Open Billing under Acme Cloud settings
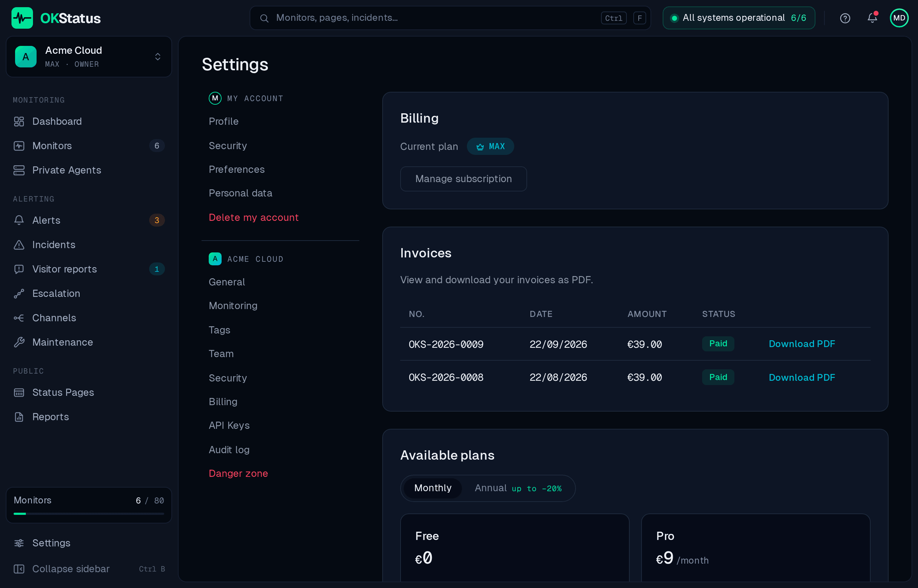 223,402
